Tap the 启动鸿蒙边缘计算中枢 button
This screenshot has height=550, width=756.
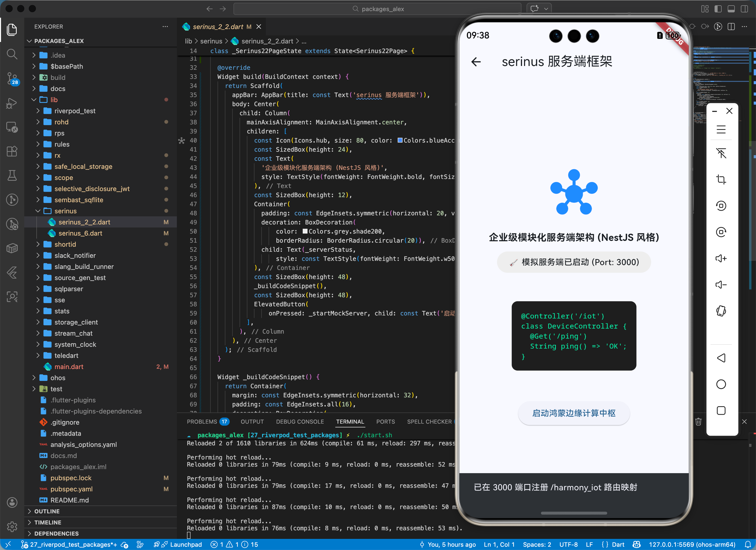[573, 413]
